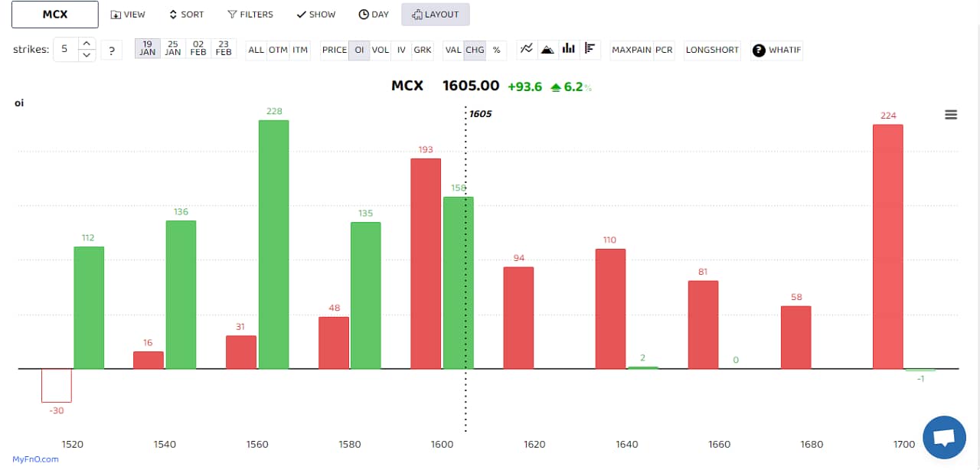The height and width of the screenshot is (470, 980).
Task: Select the 02 FEB expiry tab
Action: pos(198,49)
